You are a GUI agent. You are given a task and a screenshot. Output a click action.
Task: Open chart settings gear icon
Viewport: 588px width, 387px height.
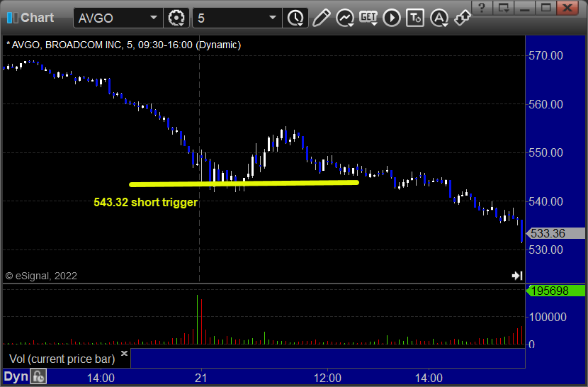[176, 18]
